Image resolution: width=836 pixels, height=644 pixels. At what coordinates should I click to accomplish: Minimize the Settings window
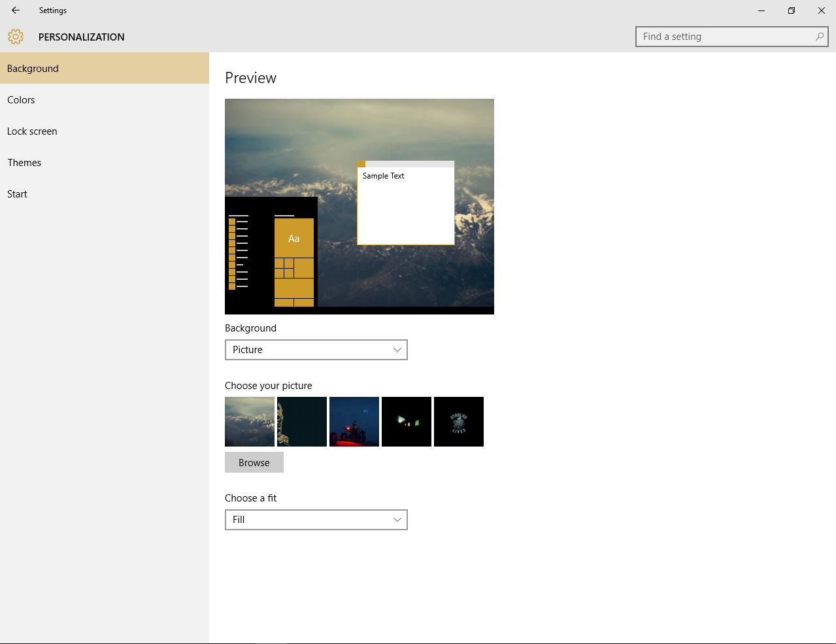(x=761, y=10)
